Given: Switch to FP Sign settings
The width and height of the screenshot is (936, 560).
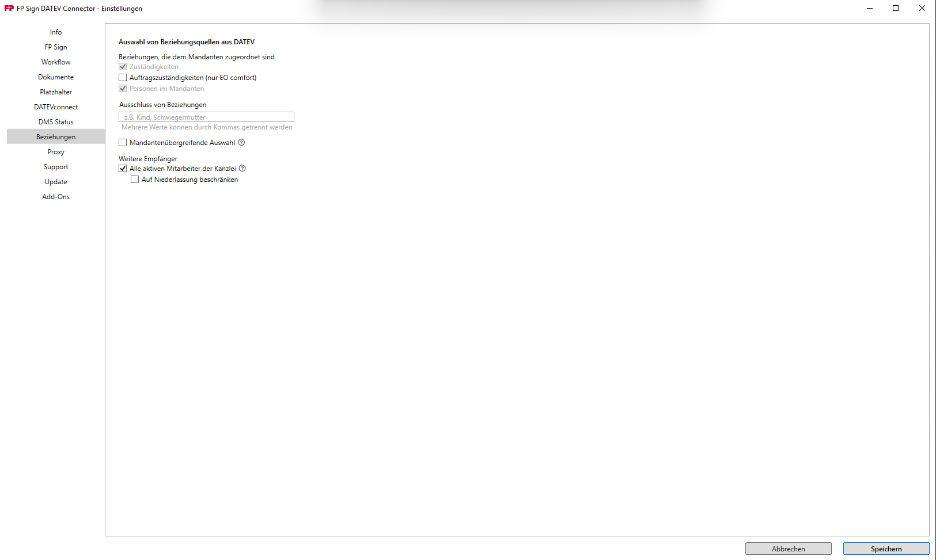Looking at the screenshot, I should 56,47.
